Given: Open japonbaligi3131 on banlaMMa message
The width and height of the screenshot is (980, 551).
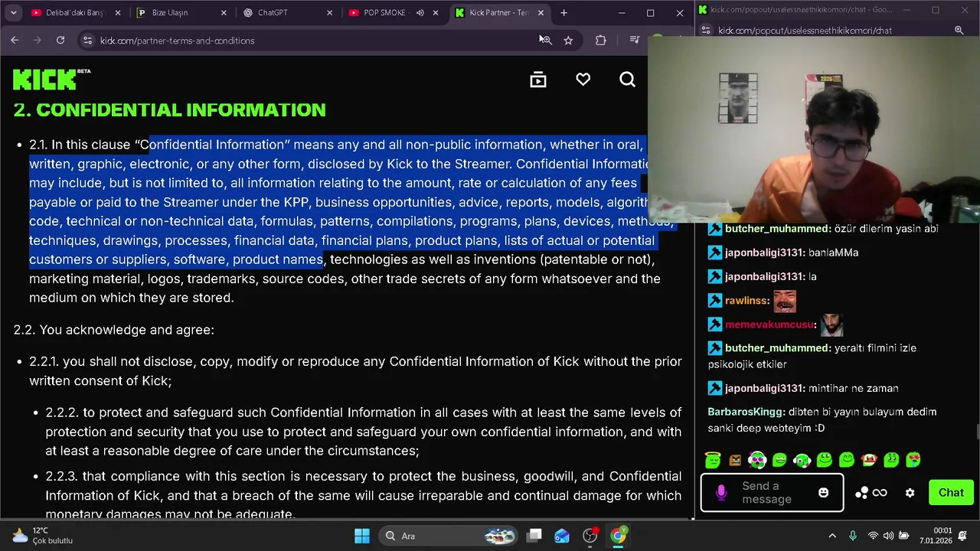Looking at the screenshot, I should pyautogui.click(x=764, y=253).
